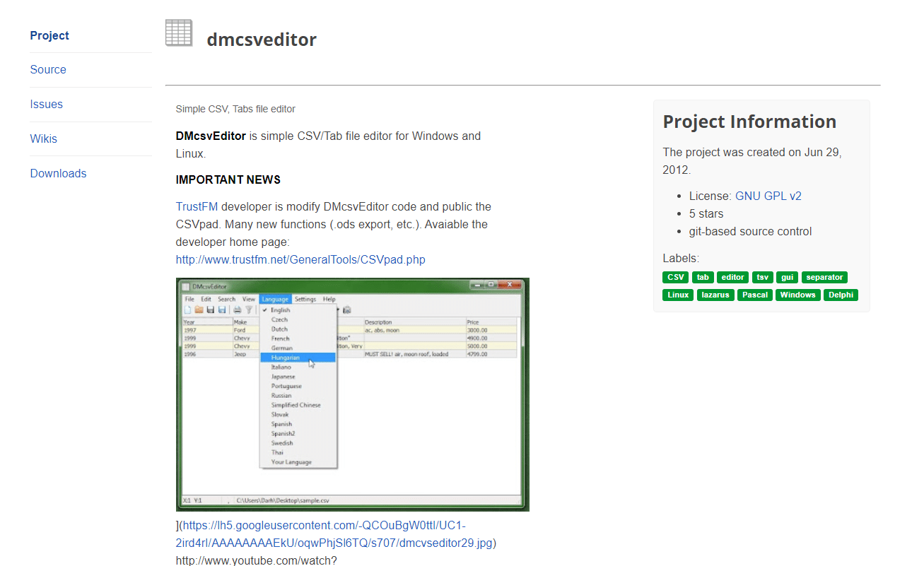Choose the separator label tag

click(824, 277)
